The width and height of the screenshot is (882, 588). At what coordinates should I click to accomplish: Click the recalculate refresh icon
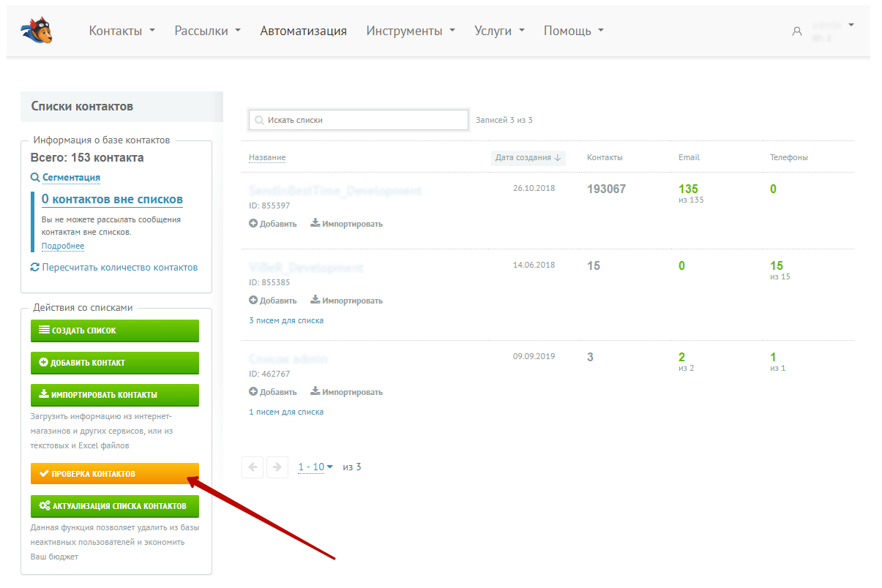point(35,268)
